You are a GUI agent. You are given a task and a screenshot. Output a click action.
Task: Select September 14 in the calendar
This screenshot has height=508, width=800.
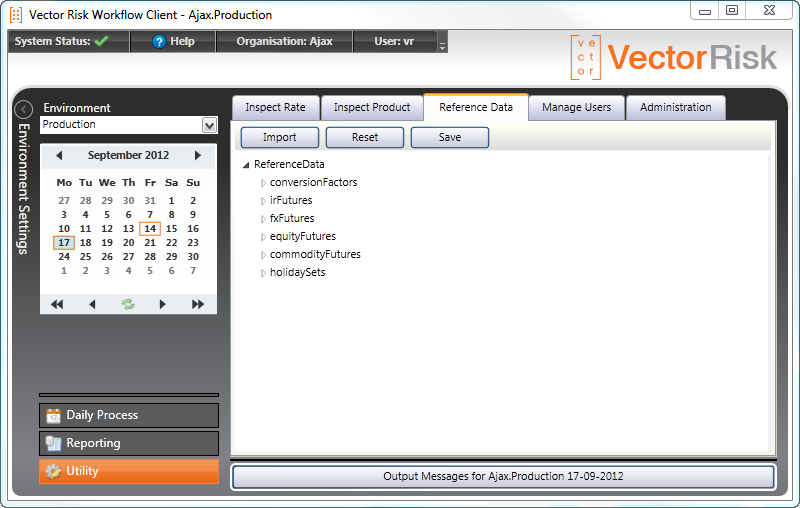(150, 228)
